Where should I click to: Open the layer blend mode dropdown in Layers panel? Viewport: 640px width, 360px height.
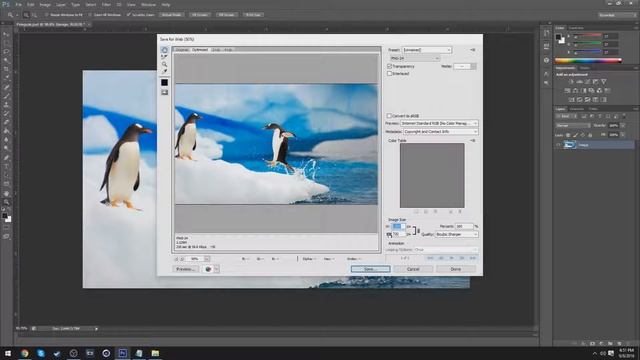coord(573,125)
